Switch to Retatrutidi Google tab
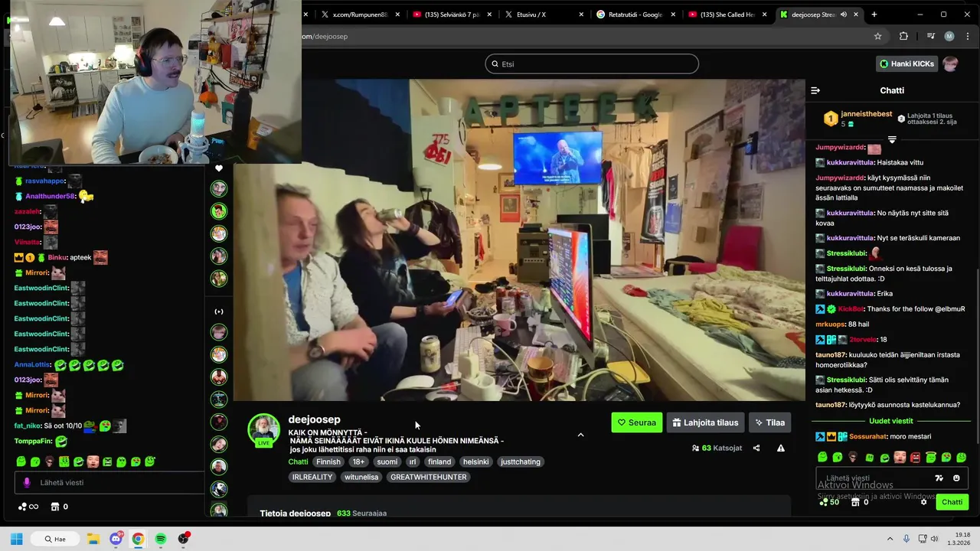The height and width of the screenshot is (551, 980). [635, 15]
